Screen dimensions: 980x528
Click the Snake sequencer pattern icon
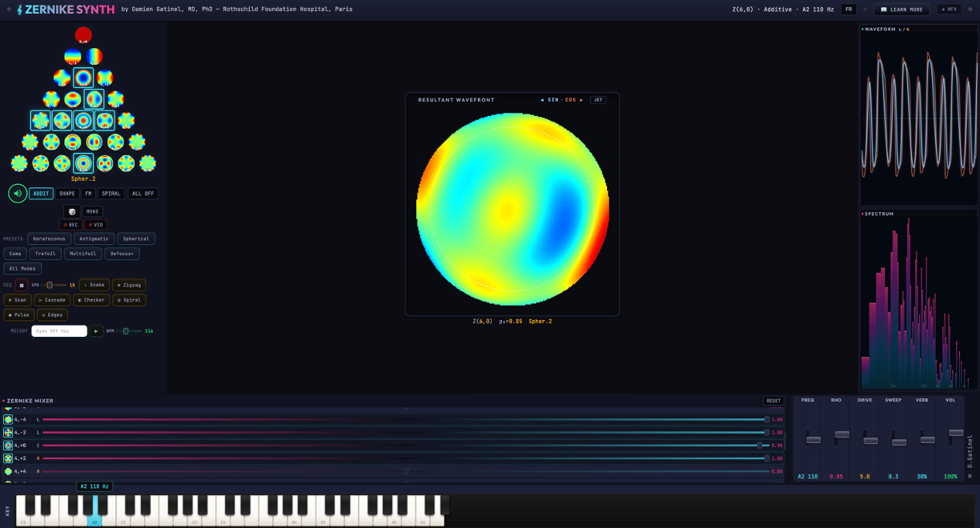94,285
